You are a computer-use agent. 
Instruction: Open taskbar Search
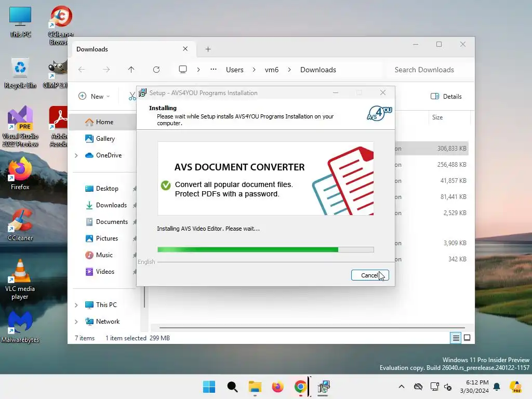click(x=232, y=387)
